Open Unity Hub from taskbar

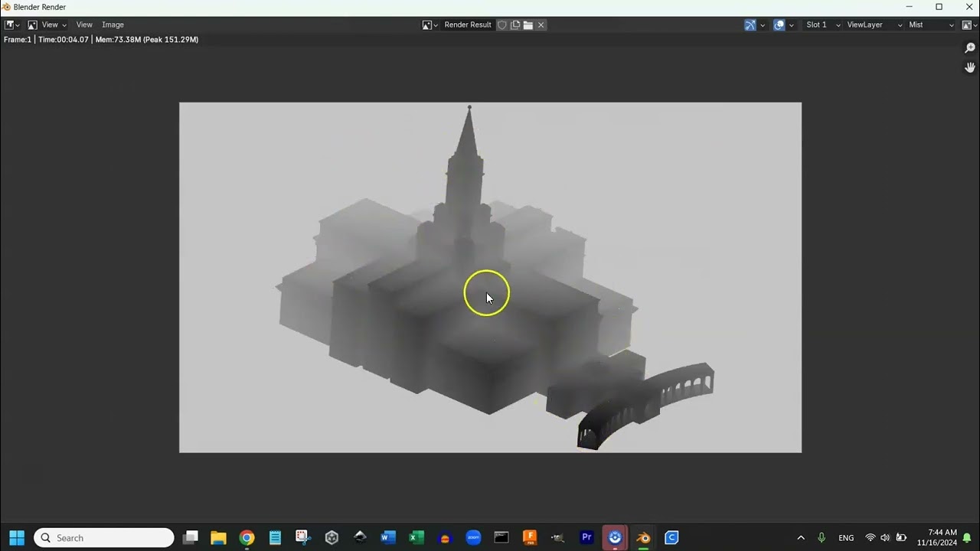[332, 537]
